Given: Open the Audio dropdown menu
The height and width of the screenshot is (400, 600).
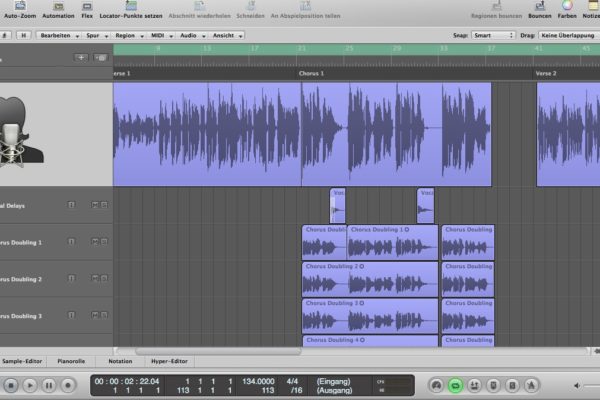Looking at the screenshot, I should pyautogui.click(x=192, y=35).
